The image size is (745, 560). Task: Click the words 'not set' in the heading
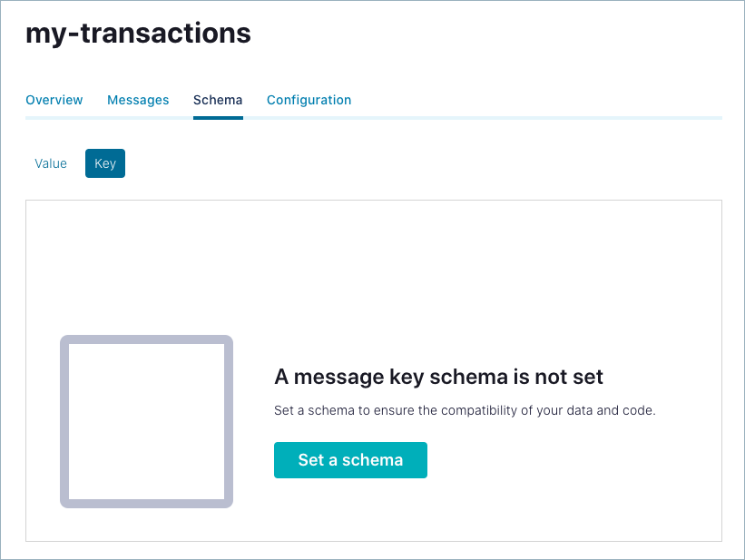pyautogui.click(x=573, y=377)
